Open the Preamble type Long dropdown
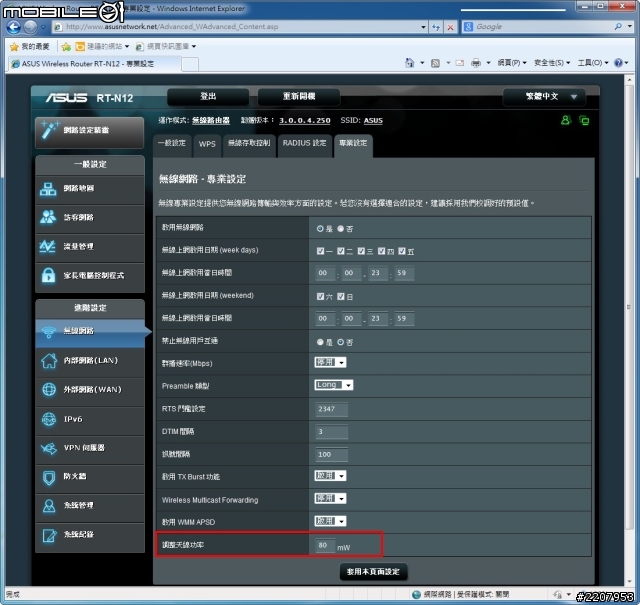This screenshot has width=640, height=605. [333, 385]
